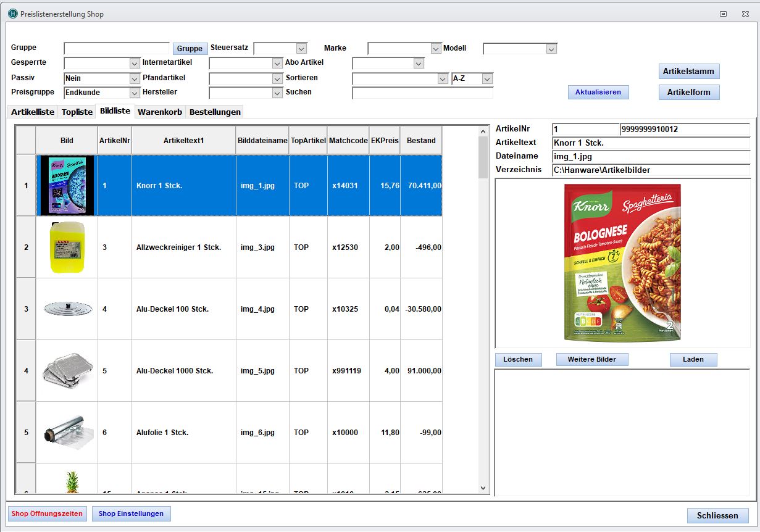Click the large Knorr Bolognese preview image
This screenshot has width=760, height=532.
622,262
